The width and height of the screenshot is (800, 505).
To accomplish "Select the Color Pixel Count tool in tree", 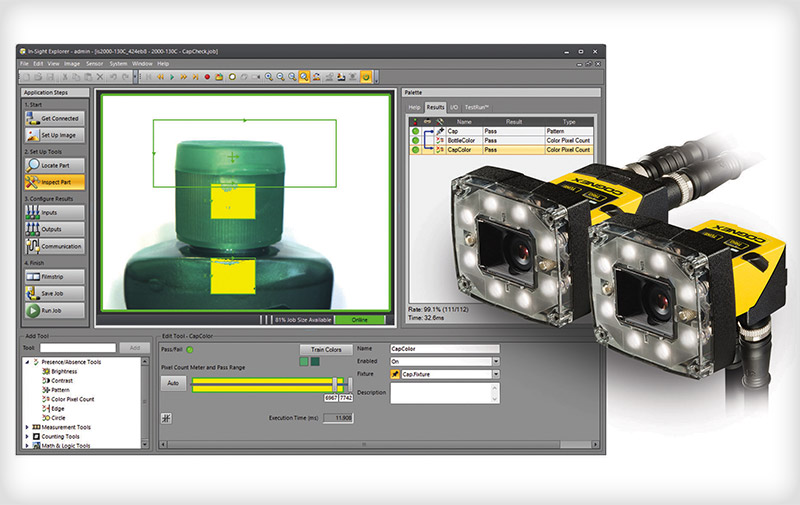I will click(68, 399).
